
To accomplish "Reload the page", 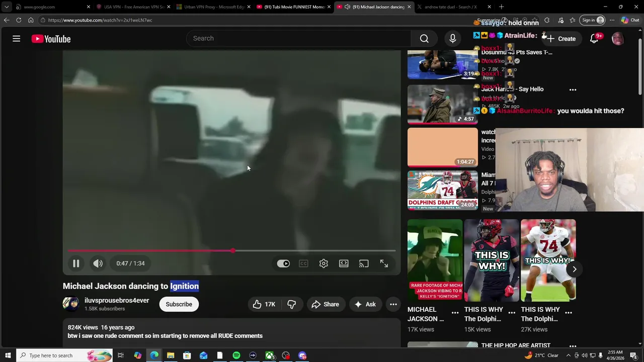I will pos(19,20).
